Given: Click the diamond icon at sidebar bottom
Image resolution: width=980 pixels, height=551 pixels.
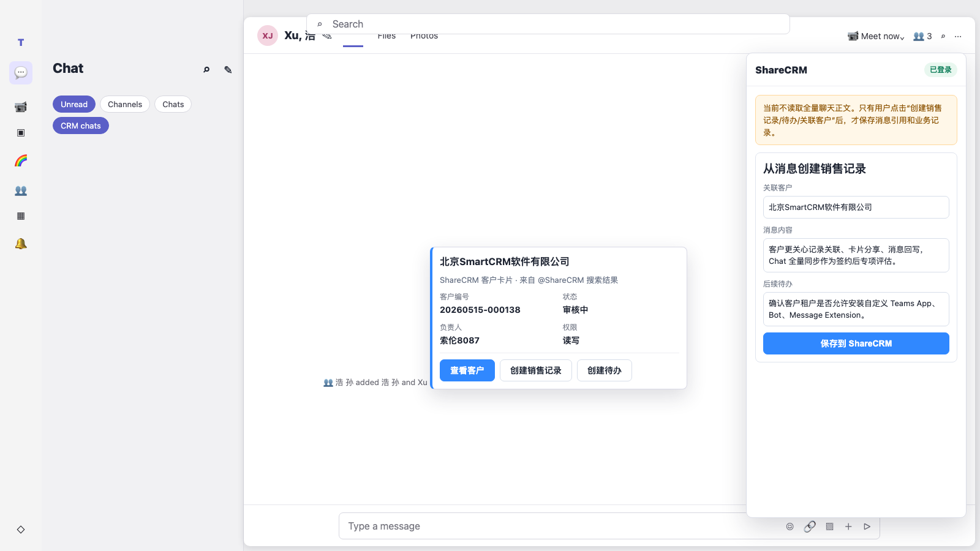Looking at the screenshot, I should click(21, 530).
